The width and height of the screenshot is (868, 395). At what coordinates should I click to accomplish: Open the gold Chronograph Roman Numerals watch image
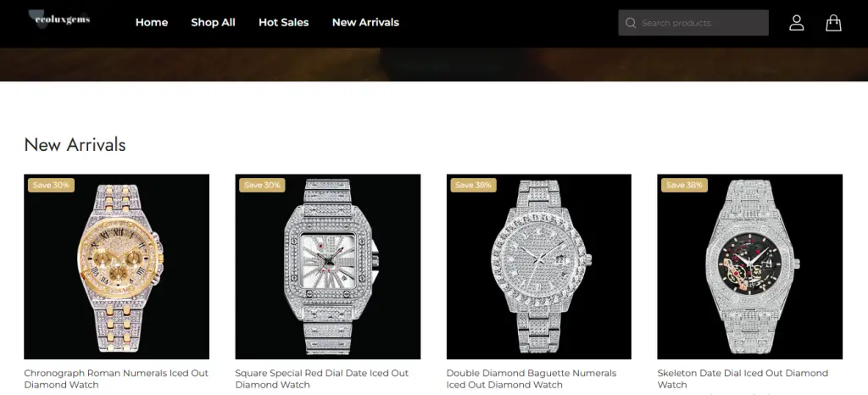point(116,267)
